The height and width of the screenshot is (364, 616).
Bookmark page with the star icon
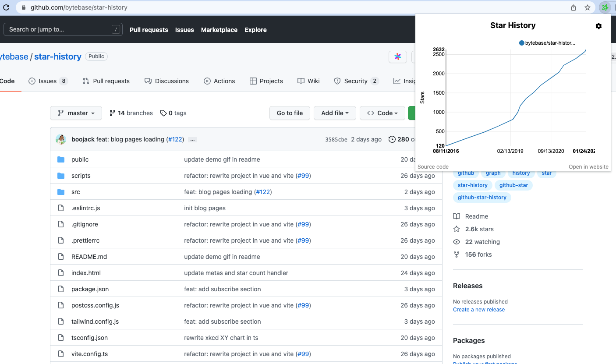coord(588,7)
